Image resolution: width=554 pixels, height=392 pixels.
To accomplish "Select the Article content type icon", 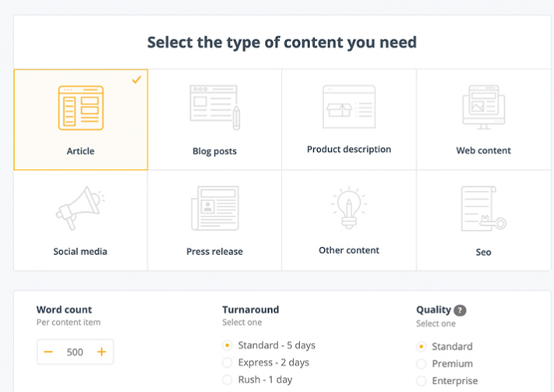I will tap(80, 108).
